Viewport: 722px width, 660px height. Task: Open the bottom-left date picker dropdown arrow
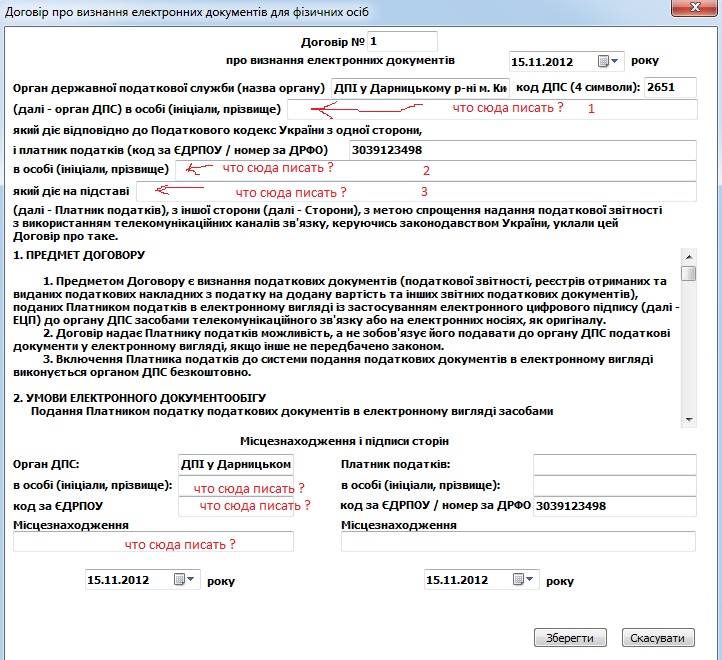click(x=193, y=579)
